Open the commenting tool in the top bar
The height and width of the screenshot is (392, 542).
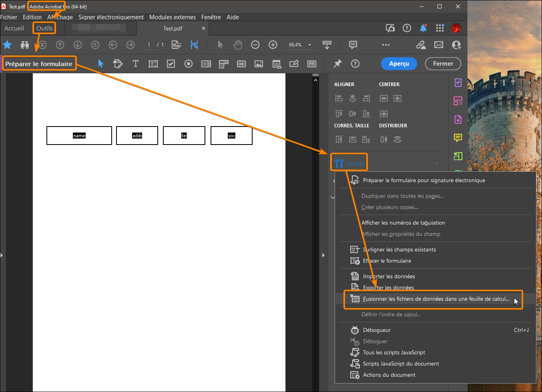(353, 45)
